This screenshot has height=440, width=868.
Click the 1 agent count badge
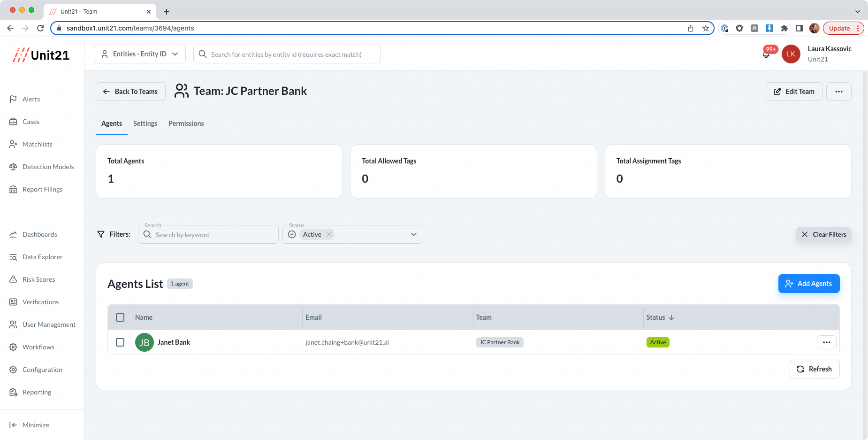click(x=180, y=284)
